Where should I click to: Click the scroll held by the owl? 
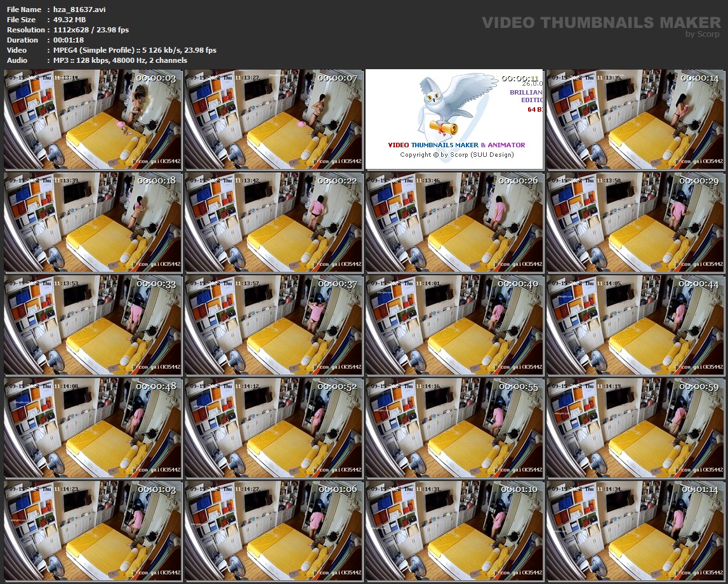click(444, 127)
